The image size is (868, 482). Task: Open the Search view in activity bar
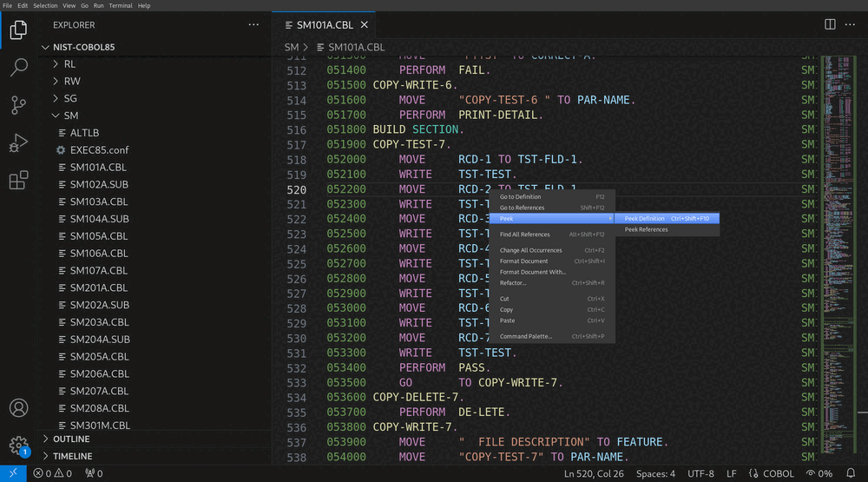pos(18,68)
